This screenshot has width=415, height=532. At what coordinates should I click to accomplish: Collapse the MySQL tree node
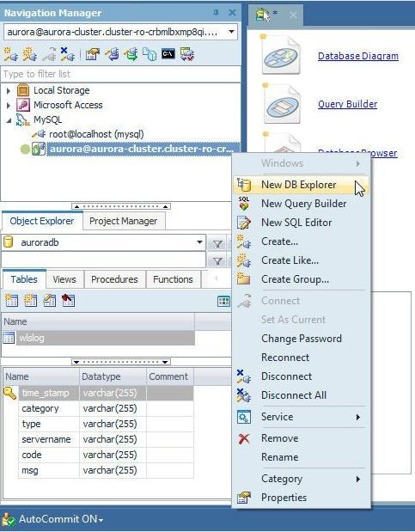point(9,119)
